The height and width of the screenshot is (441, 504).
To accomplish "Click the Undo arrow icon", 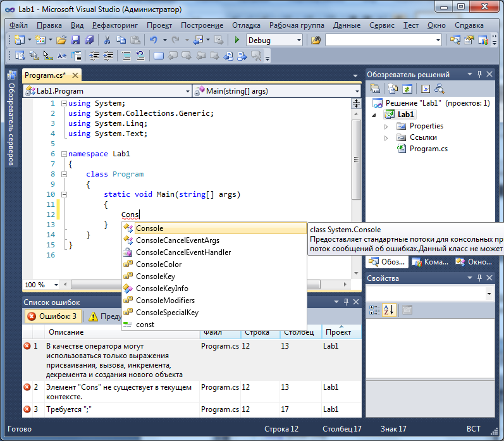I will (x=154, y=40).
